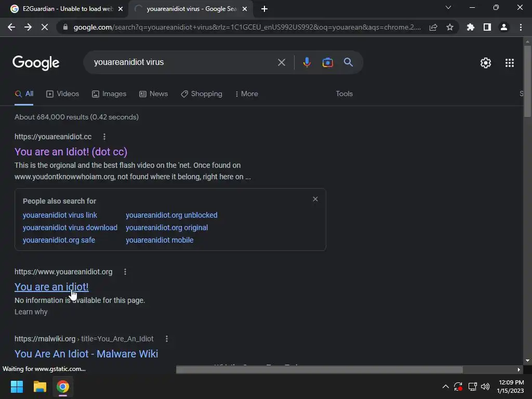Click the lock icon in the address bar
This screenshot has width=532, height=399.
coord(65,27)
